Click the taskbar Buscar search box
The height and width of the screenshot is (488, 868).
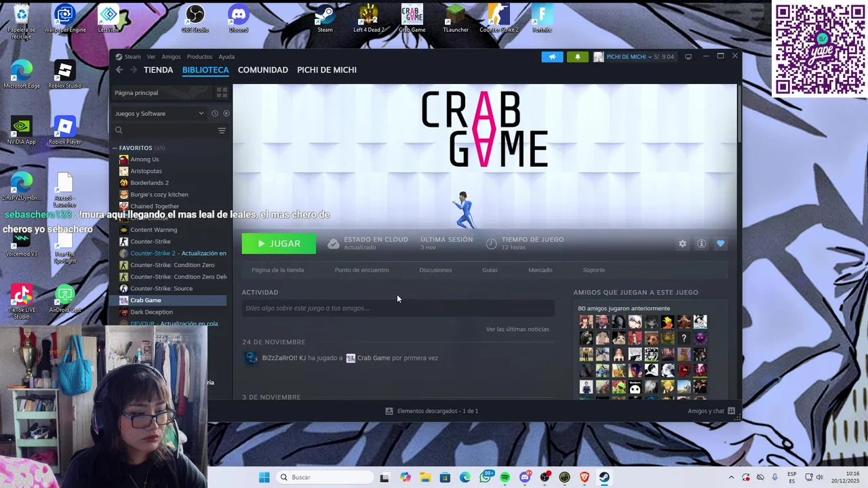click(325, 477)
